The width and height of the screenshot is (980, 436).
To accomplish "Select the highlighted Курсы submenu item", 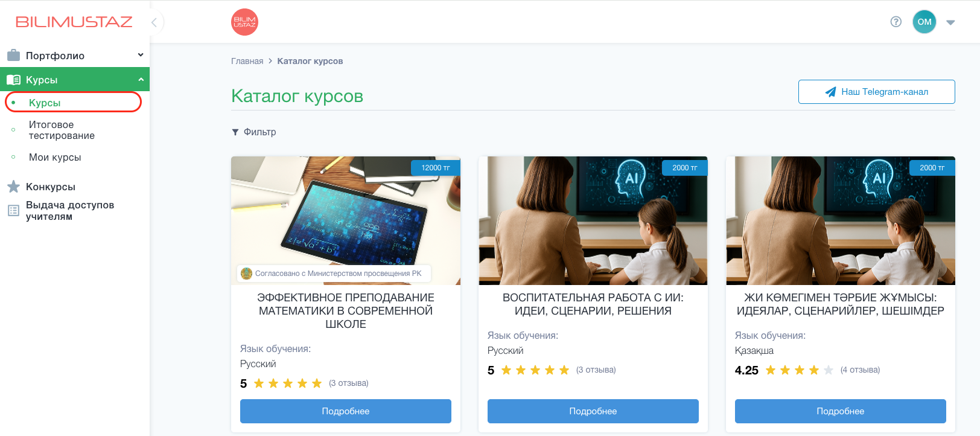I will [73, 102].
